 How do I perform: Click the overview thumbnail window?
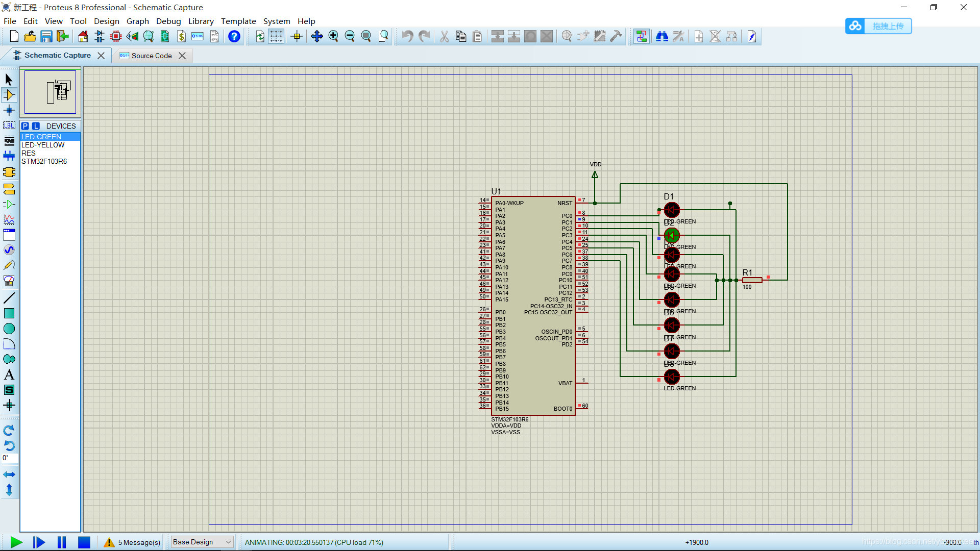(50, 92)
